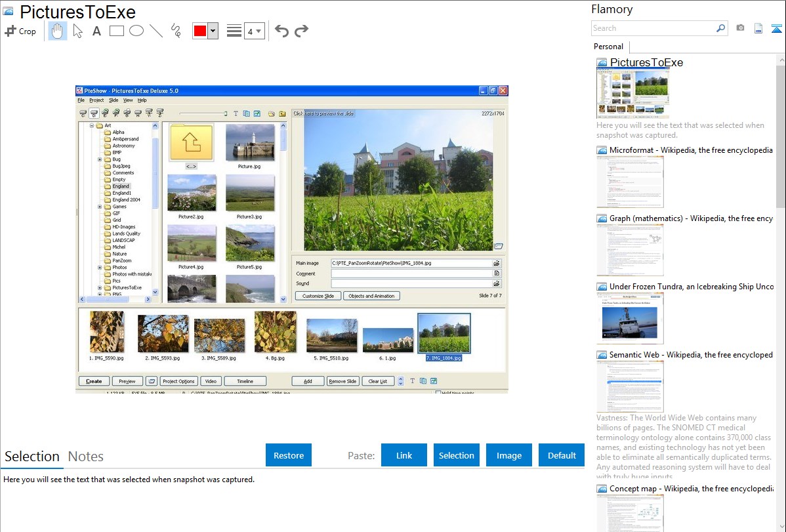Switch to the Notes tab
786x532 pixels.
[86, 457]
